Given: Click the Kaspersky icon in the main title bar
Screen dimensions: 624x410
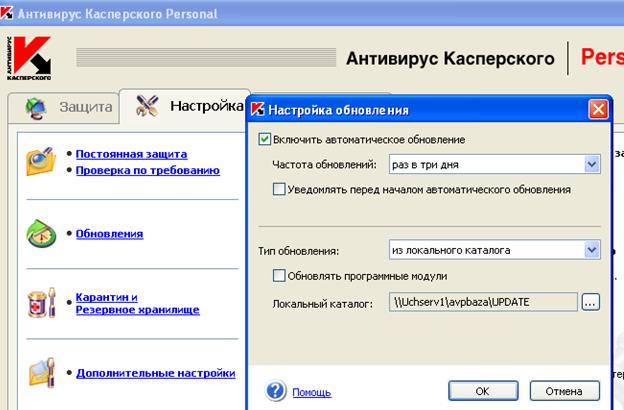Looking at the screenshot, I should tap(6, 13).
